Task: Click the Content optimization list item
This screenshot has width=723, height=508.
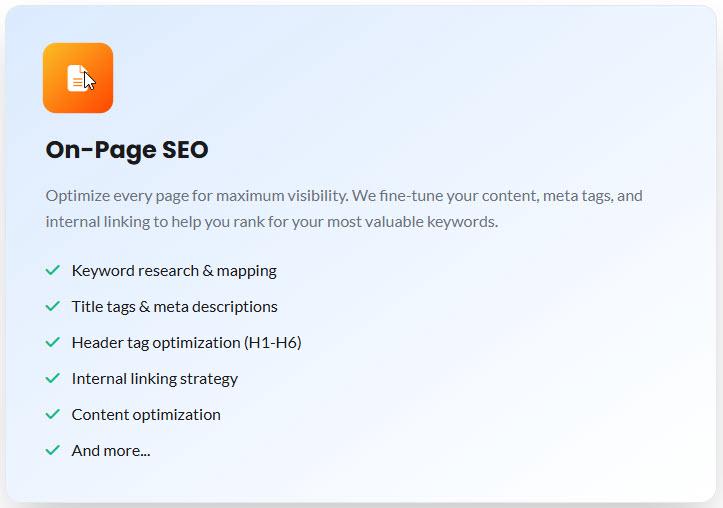Action: tap(146, 414)
